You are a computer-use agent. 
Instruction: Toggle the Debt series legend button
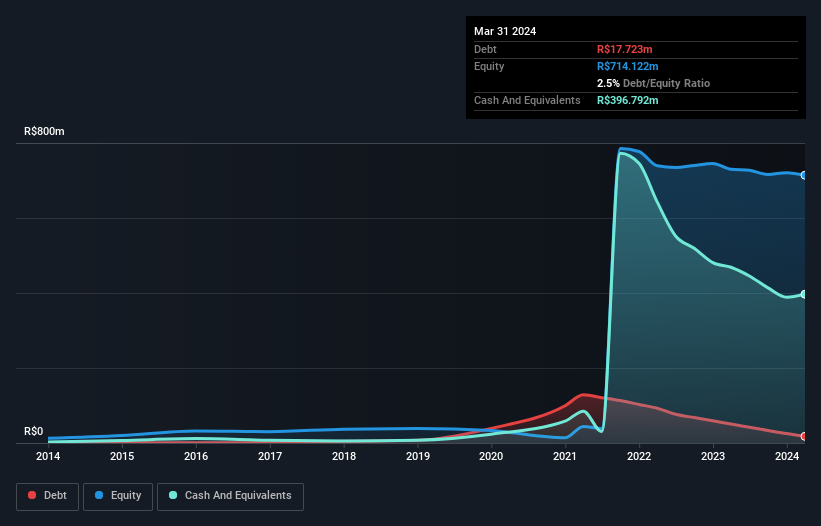coord(48,496)
